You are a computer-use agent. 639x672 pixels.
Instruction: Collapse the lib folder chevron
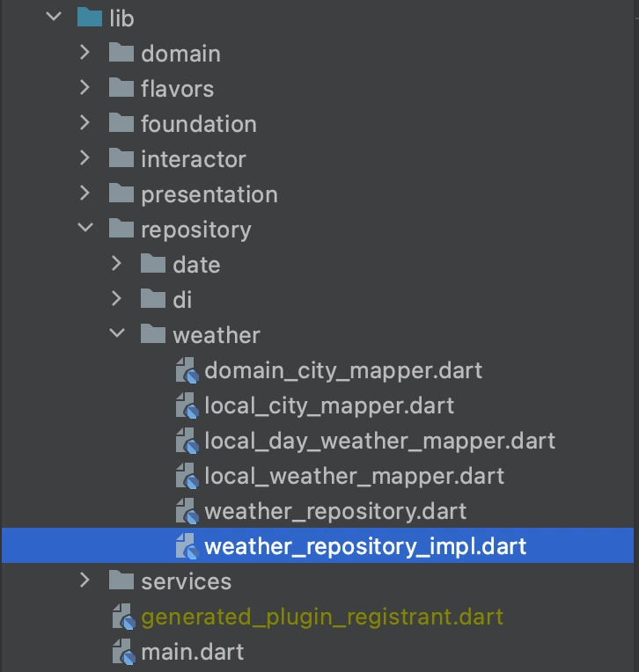click(54, 17)
